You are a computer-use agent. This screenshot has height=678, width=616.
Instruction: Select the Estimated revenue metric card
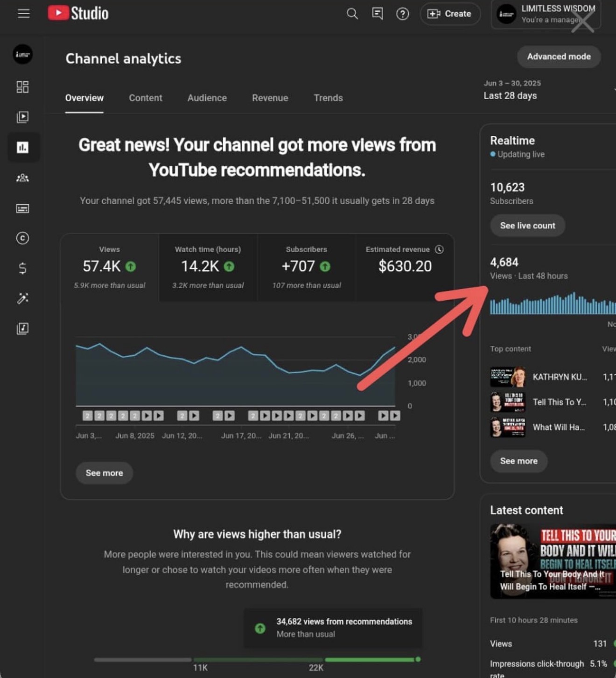[405, 268]
